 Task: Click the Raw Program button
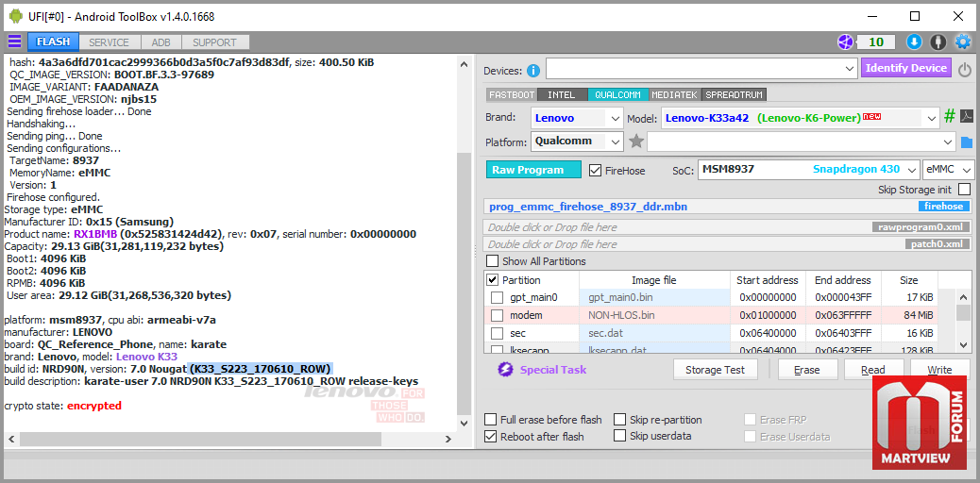click(x=533, y=170)
